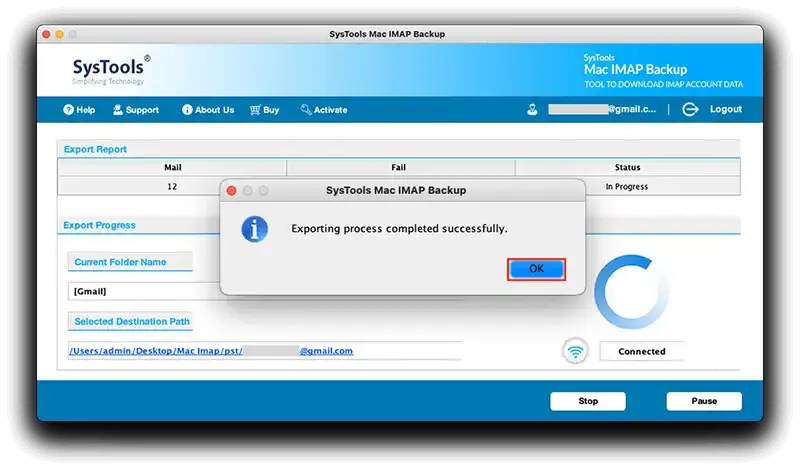Click the Mac IMAP Backup product title

pos(635,69)
